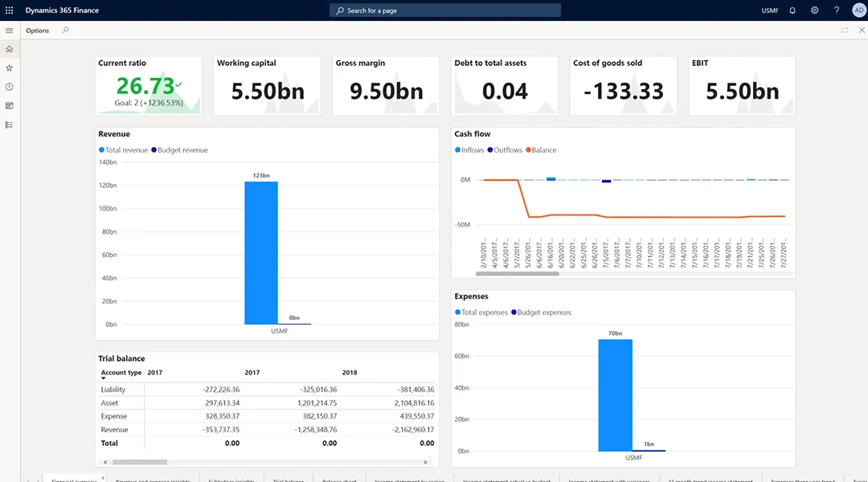The height and width of the screenshot is (482, 868).
Task: Open Help with the question mark icon
Action: point(837,10)
